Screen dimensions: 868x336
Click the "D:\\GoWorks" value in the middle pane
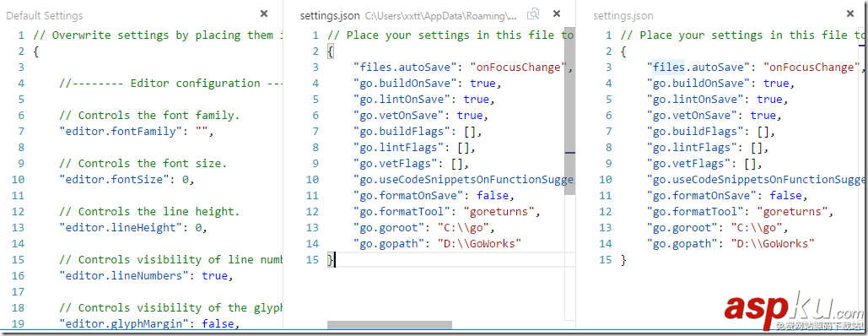pyautogui.click(x=480, y=245)
